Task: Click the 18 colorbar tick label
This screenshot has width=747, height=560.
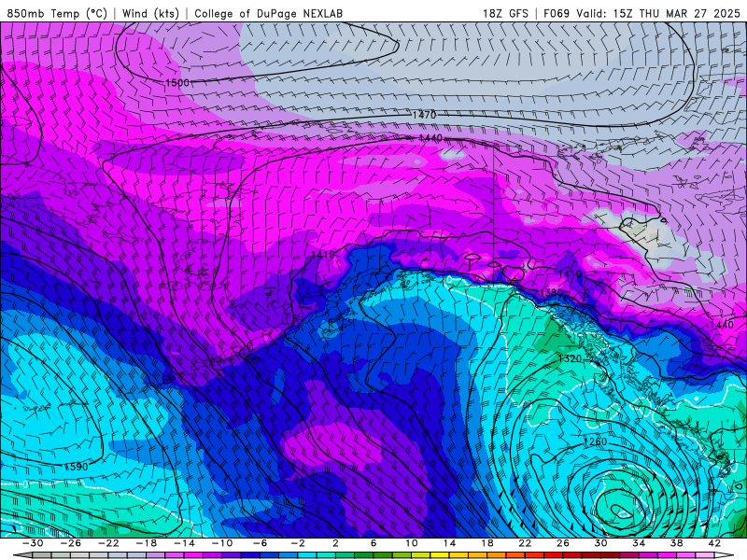Action: coord(486,543)
